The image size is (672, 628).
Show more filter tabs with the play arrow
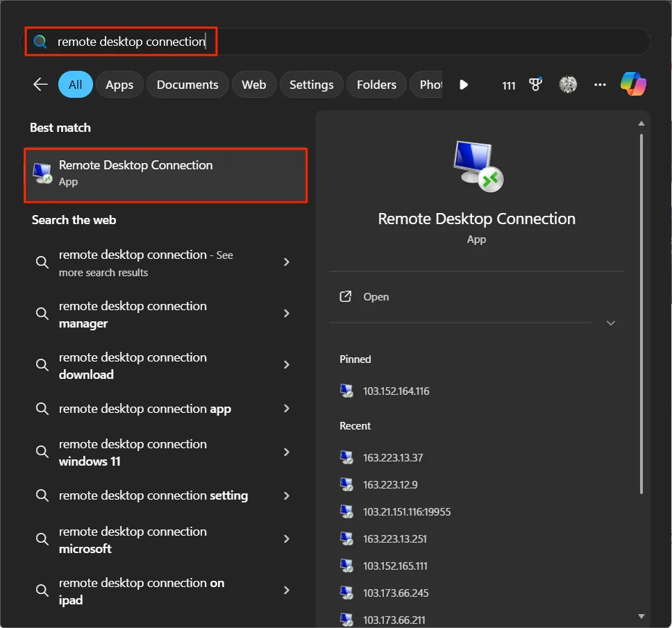[x=463, y=85]
